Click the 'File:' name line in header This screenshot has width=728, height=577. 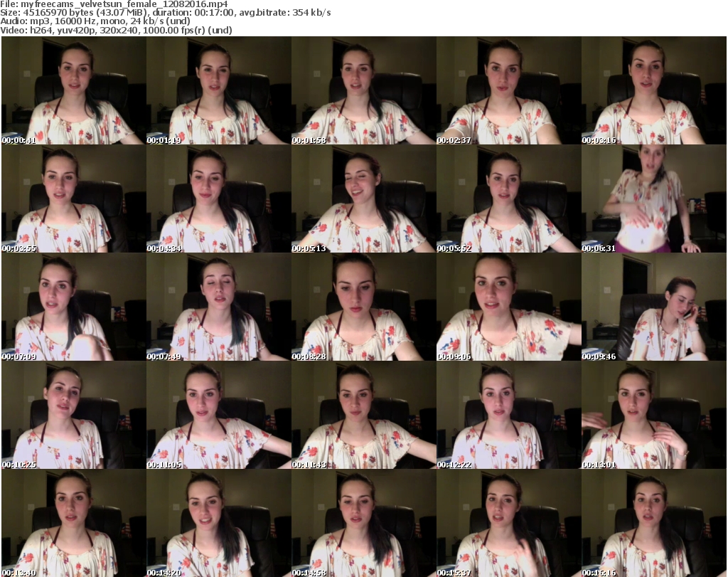[x=114, y=4]
